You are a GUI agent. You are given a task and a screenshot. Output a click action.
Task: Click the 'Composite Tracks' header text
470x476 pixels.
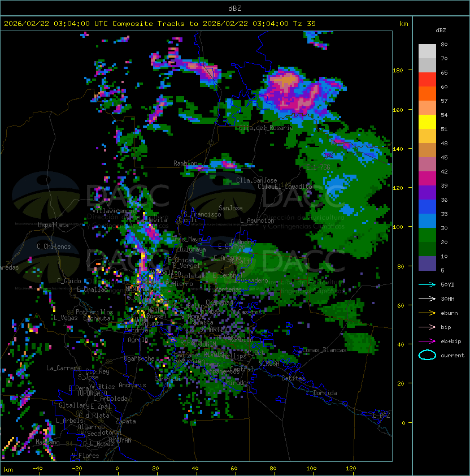point(149,24)
